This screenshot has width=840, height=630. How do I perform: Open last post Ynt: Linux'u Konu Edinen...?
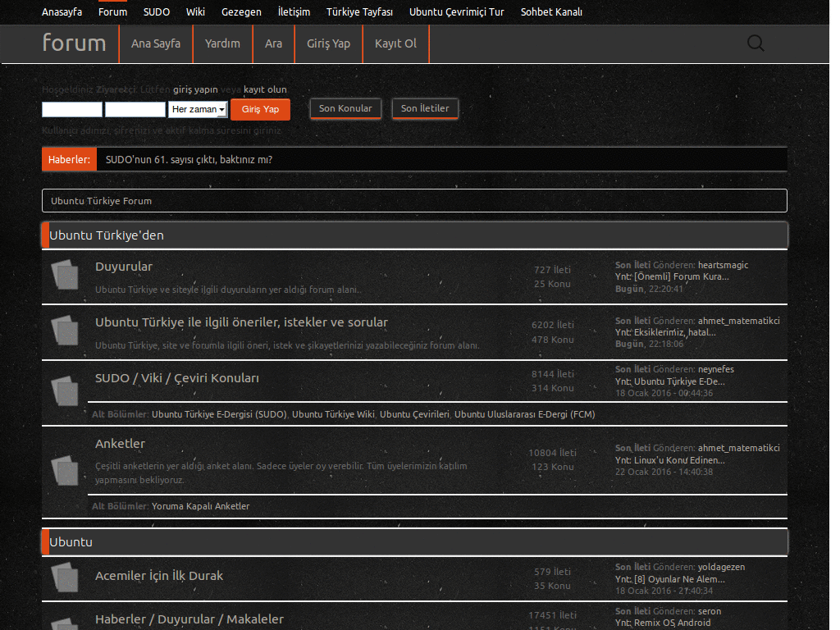[x=669, y=460]
